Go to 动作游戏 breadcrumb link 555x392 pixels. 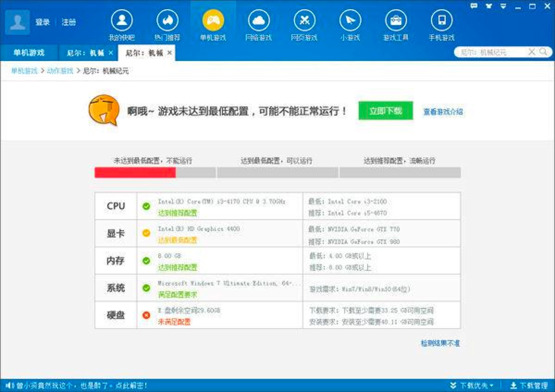click(x=60, y=71)
